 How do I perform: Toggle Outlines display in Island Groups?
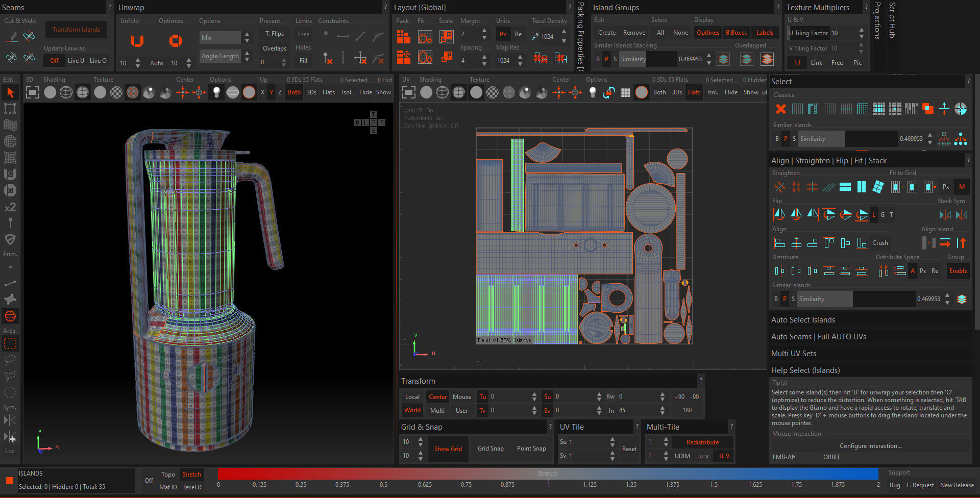pos(708,33)
